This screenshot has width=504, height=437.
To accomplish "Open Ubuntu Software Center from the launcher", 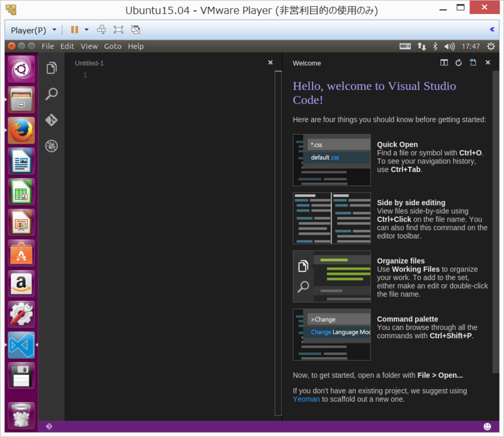I will (x=21, y=253).
